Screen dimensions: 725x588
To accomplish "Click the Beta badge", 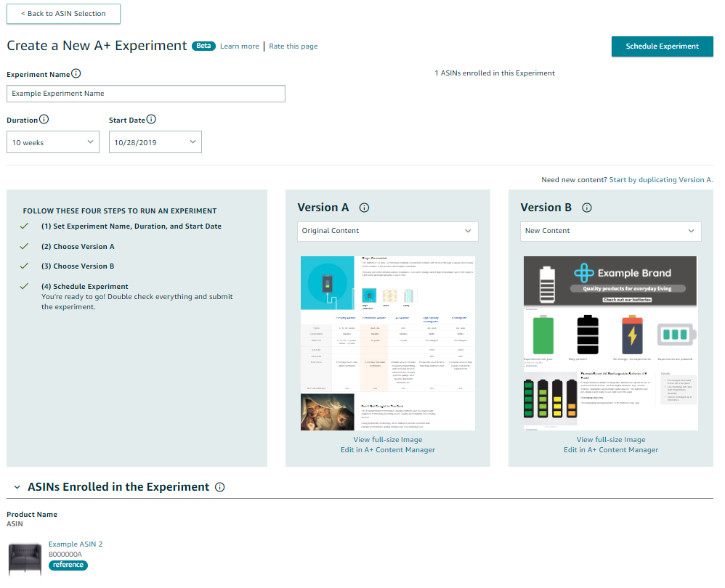I will (203, 46).
